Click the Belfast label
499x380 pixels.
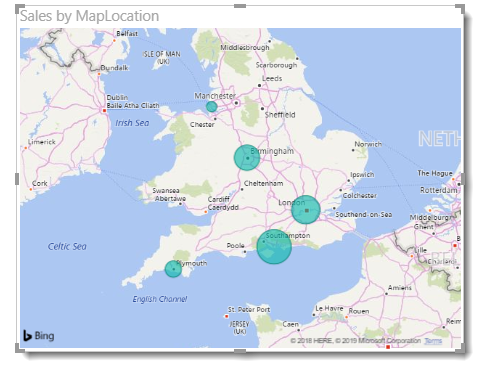(127, 33)
